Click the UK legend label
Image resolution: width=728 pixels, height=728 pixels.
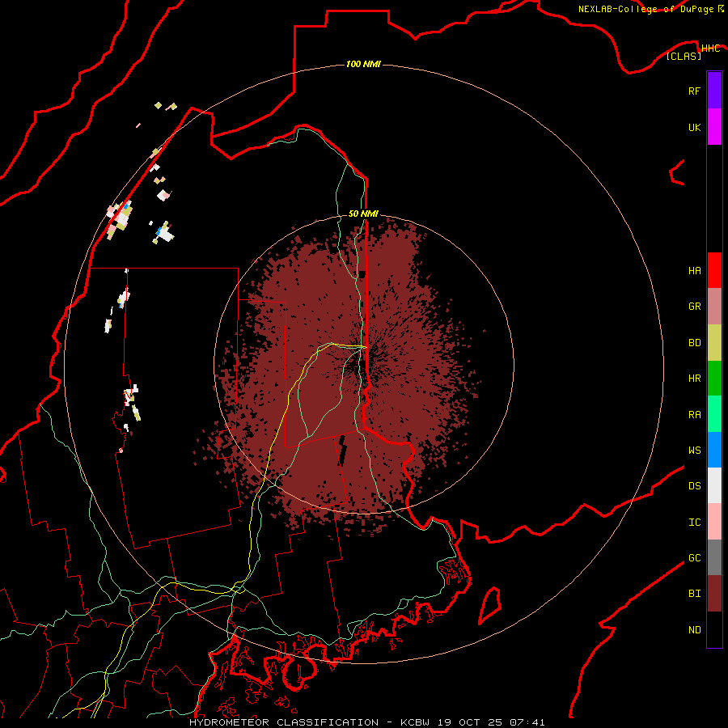coord(694,127)
